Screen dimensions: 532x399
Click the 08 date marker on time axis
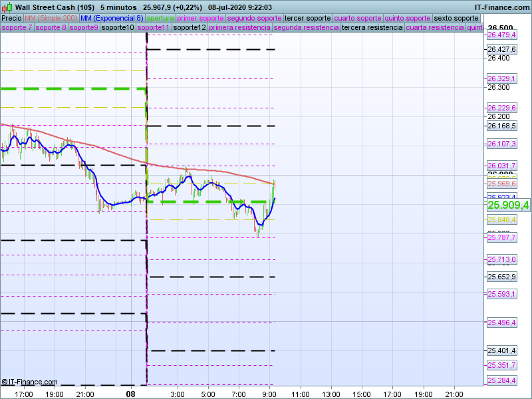click(x=131, y=394)
